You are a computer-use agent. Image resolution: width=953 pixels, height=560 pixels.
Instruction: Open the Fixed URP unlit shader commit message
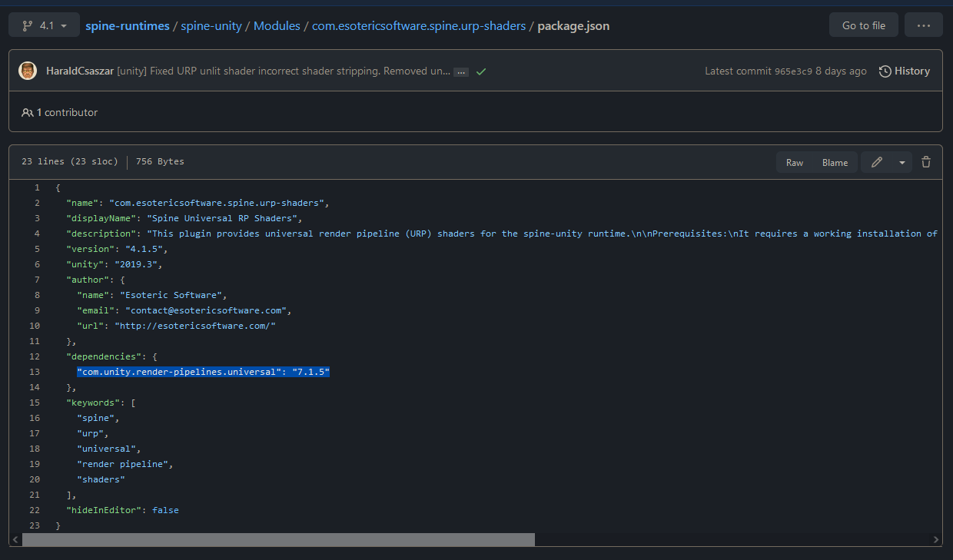(284, 71)
